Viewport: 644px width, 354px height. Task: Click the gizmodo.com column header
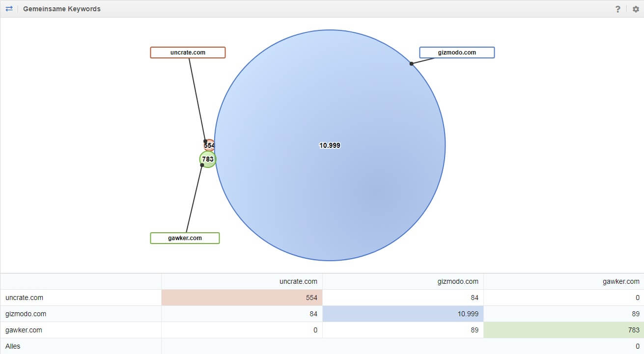click(458, 281)
